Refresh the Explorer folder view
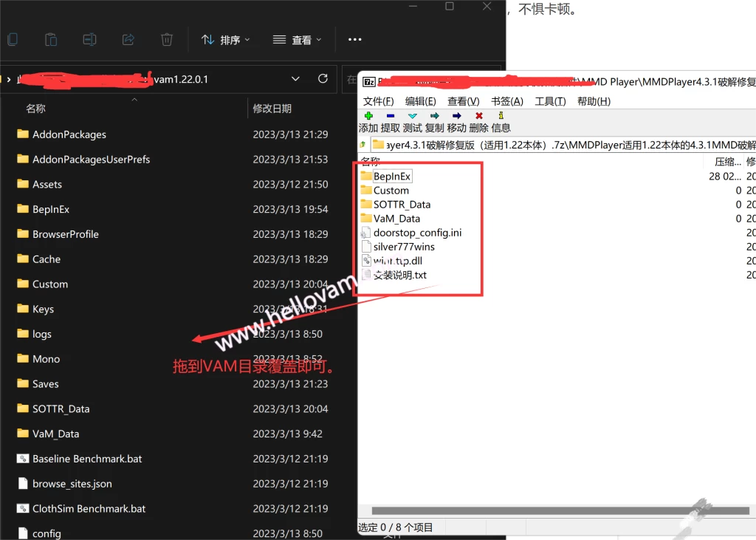 pyautogui.click(x=323, y=78)
